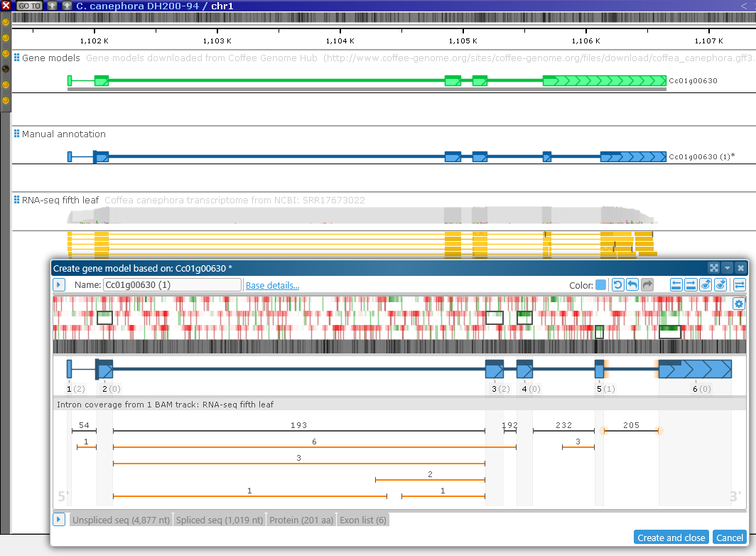Open the dialog title bar dropdown arrow
The width and height of the screenshot is (756, 556).
pyautogui.click(x=727, y=268)
